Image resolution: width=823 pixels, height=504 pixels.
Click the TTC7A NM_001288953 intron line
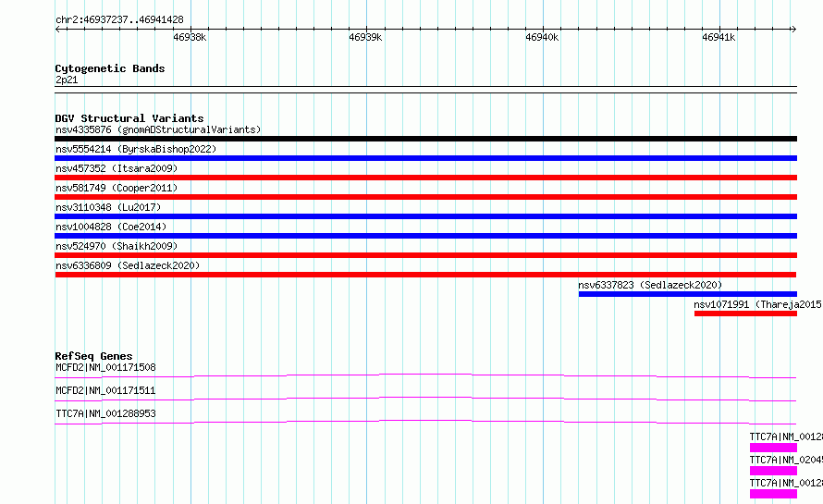click(425, 422)
